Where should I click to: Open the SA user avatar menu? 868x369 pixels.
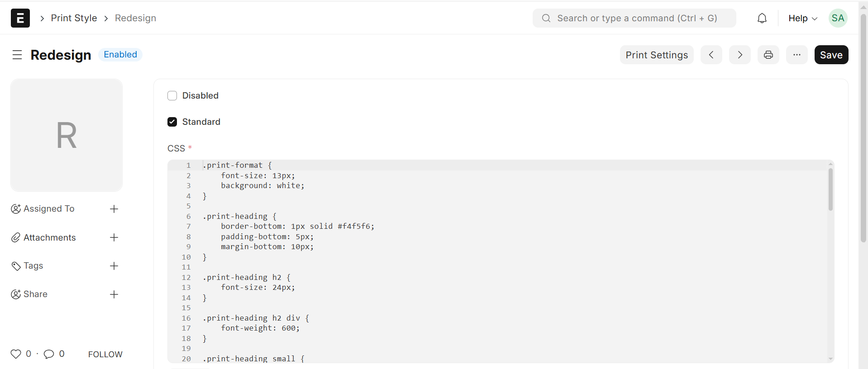click(x=838, y=18)
